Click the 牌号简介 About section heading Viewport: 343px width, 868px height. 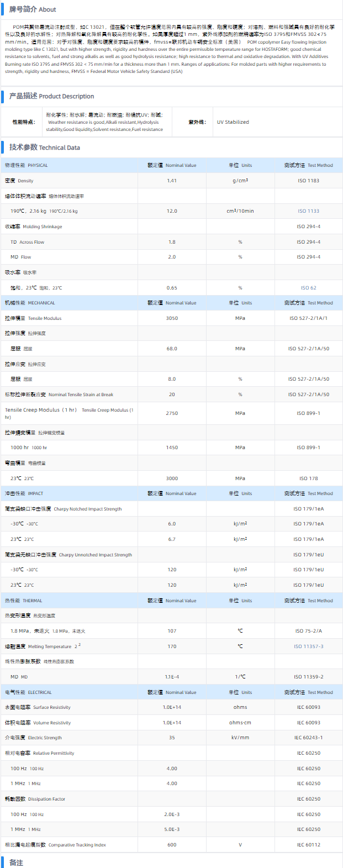click(33, 9)
